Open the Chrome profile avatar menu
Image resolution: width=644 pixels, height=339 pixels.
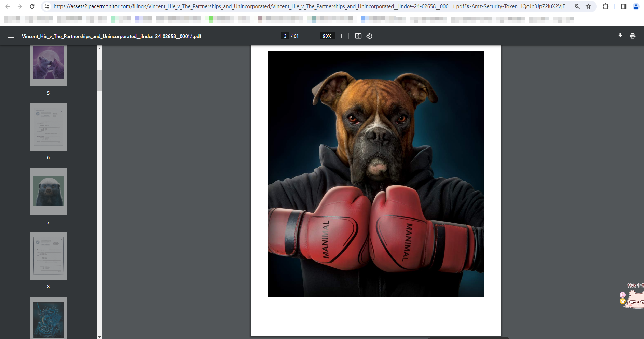click(x=636, y=6)
